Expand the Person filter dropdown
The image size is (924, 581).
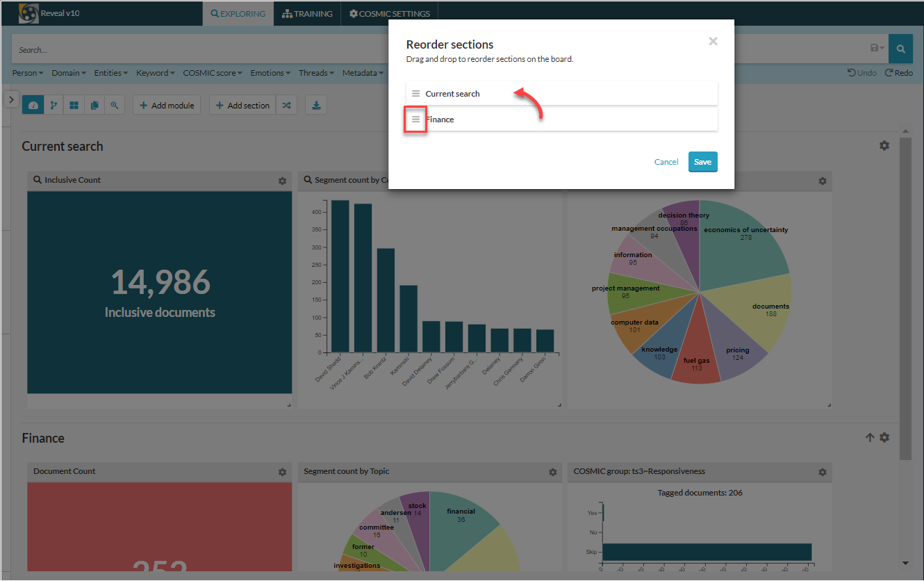tap(28, 73)
